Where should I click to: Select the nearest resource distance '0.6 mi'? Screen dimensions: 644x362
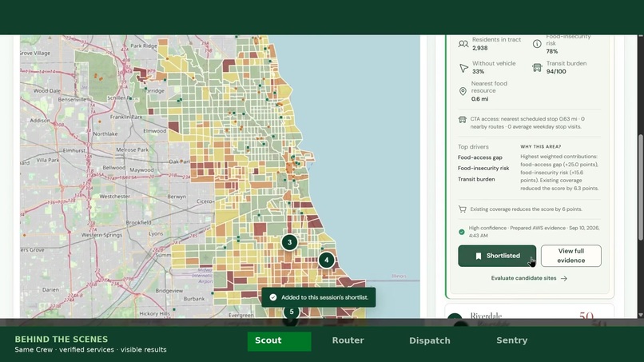[479, 99]
